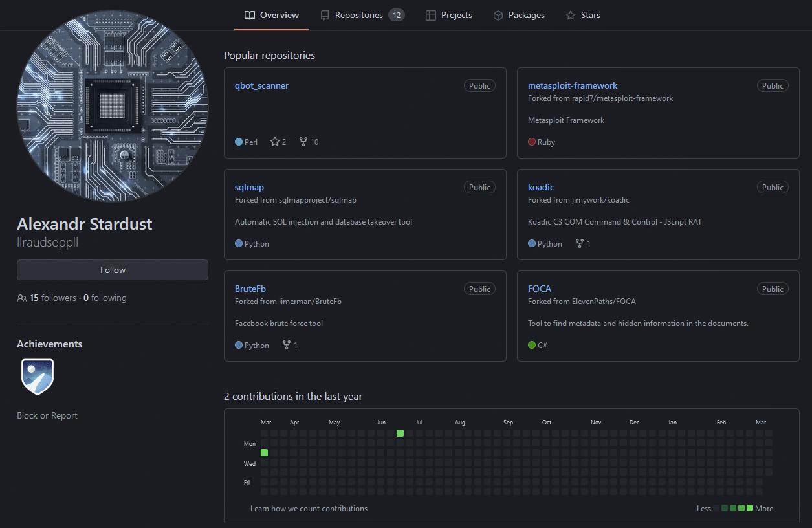Click the brightest green legend square near More

[x=750, y=508]
